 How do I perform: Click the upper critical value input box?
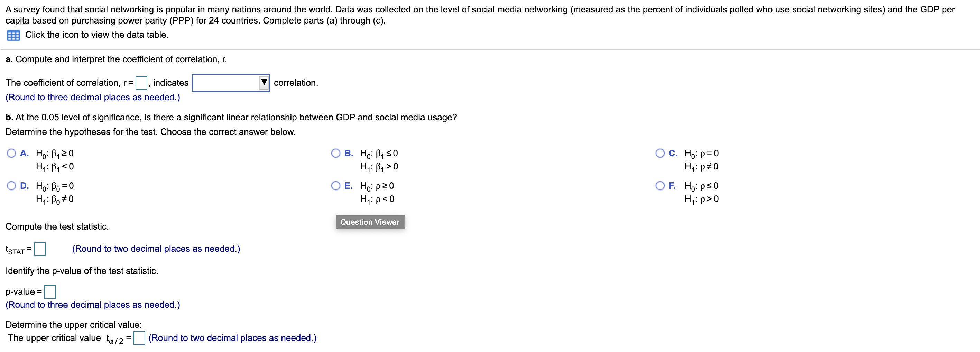click(x=139, y=338)
